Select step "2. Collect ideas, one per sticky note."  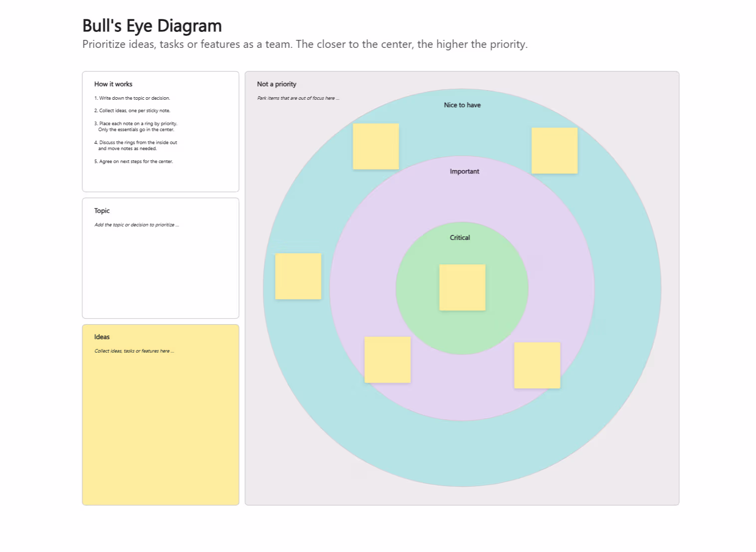click(132, 111)
